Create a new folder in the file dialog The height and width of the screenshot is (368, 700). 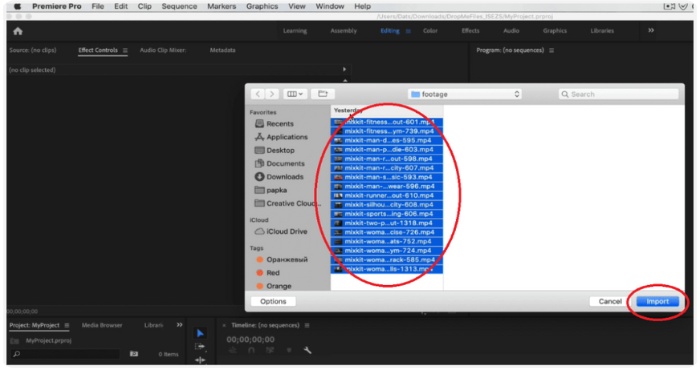point(323,94)
